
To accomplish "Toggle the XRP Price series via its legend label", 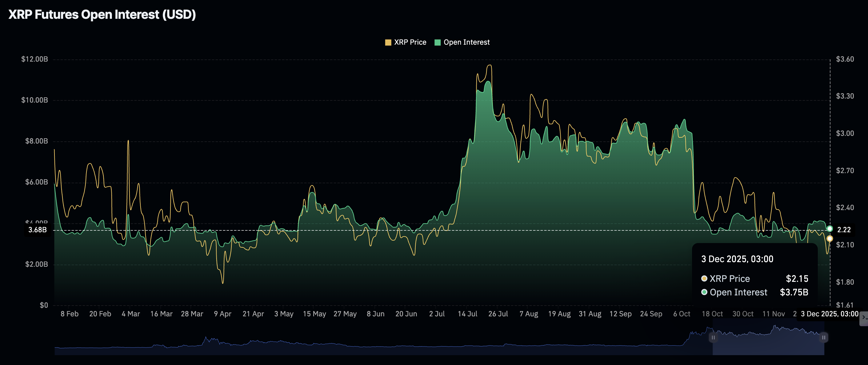I will [x=410, y=43].
